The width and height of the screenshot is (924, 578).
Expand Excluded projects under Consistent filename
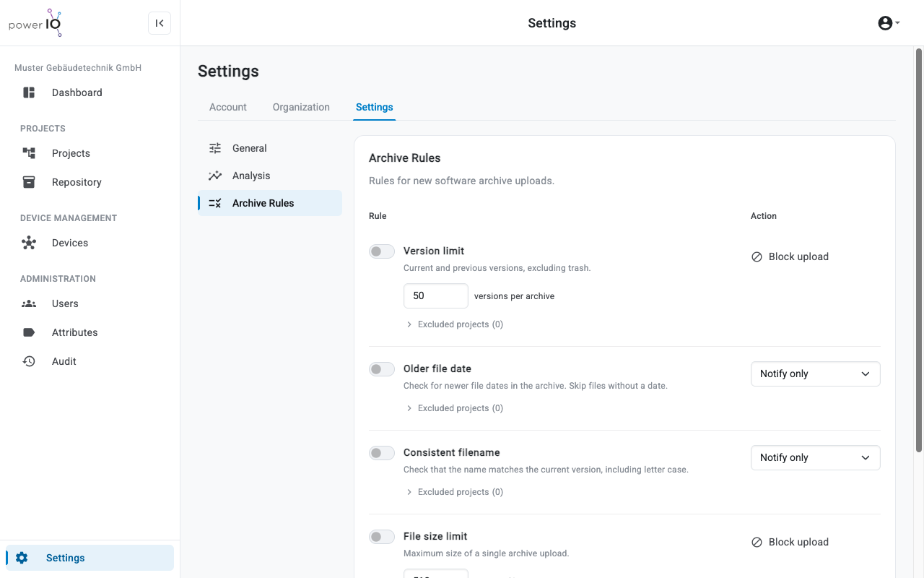click(x=455, y=492)
